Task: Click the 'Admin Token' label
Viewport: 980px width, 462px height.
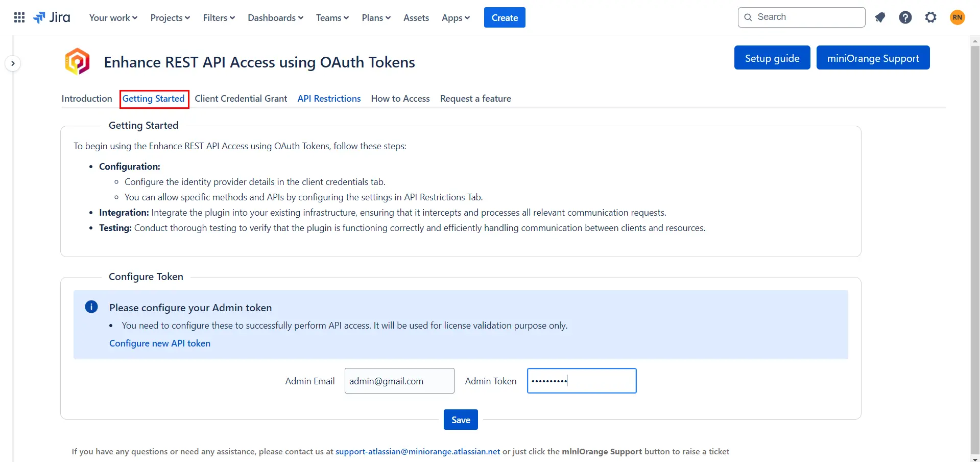Action: 491,381
